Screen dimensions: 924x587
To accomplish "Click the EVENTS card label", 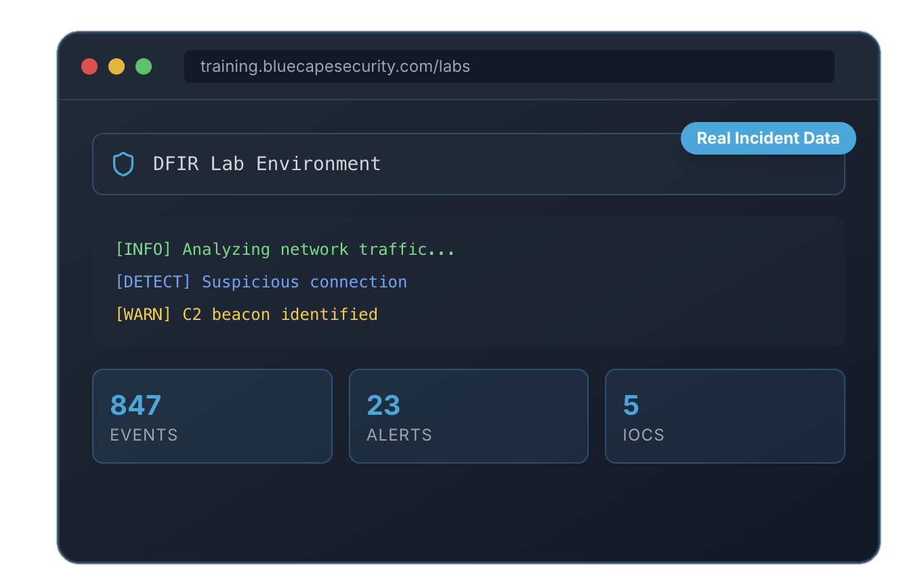I will coord(144,435).
